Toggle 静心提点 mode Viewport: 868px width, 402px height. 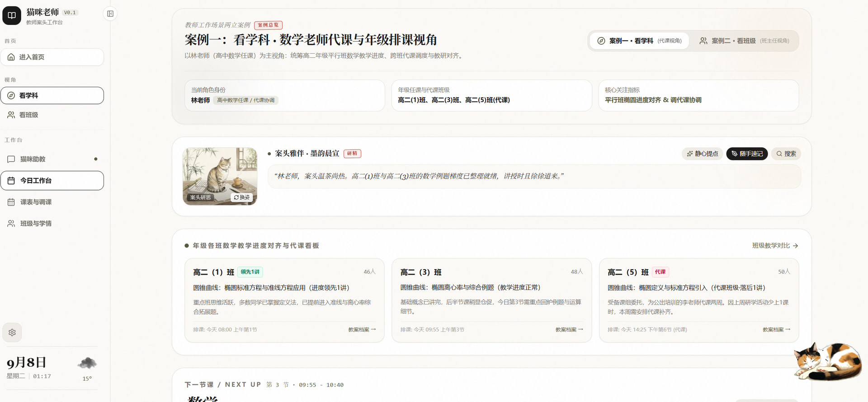pyautogui.click(x=702, y=154)
